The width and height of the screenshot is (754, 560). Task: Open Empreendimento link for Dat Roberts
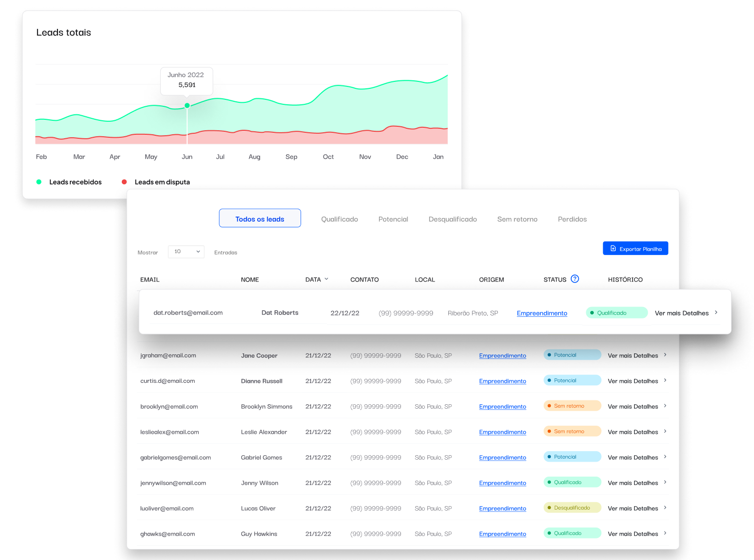(542, 313)
